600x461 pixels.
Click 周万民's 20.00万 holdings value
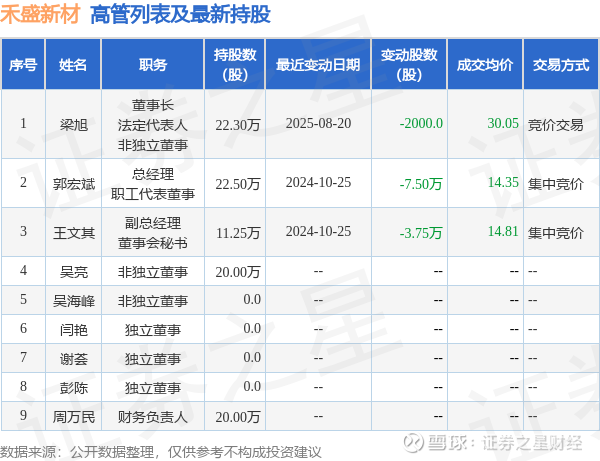[x=238, y=417]
